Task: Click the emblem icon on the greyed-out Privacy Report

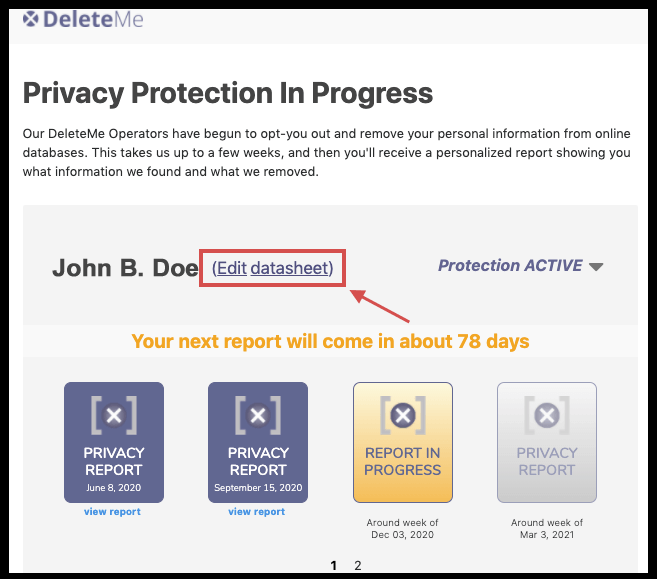Action: (546, 414)
